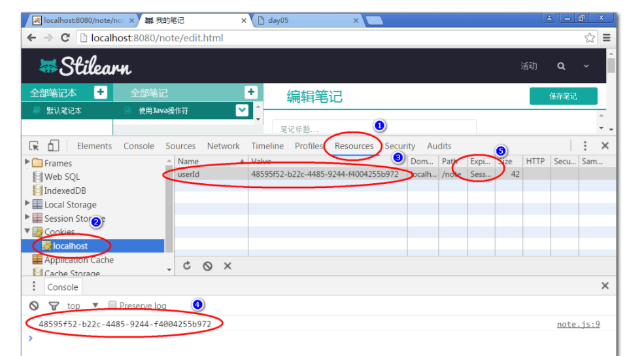The image size is (644, 356).
Task: Delete the selected cookie with the X icon
Action: pos(228,266)
